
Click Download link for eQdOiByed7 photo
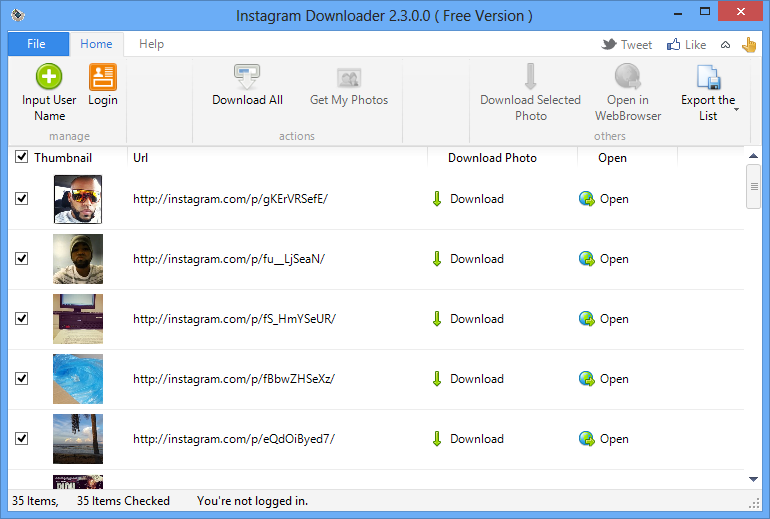click(x=477, y=438)
